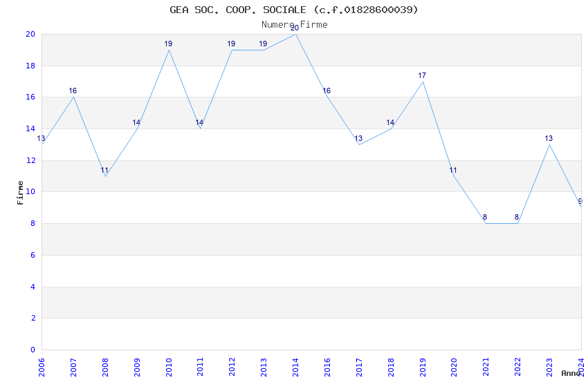Click the data label 13 above year 2017

point(358,138)
